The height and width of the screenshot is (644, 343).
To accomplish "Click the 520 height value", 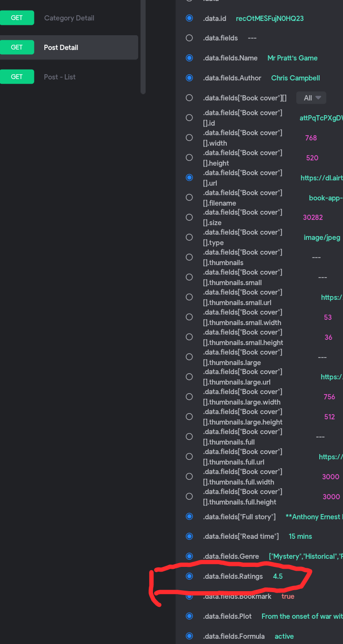I will (312, 158).
